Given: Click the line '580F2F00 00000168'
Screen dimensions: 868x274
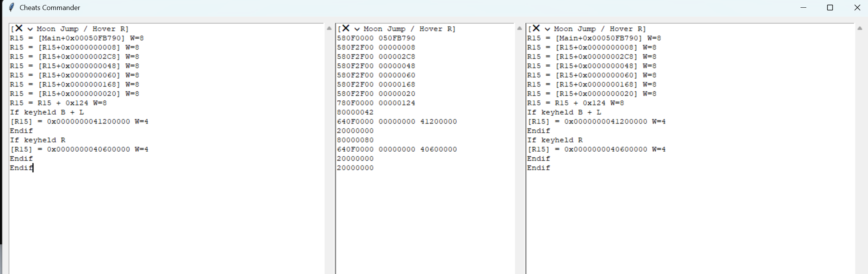Looking at the screenshot, I should (376, 85).
